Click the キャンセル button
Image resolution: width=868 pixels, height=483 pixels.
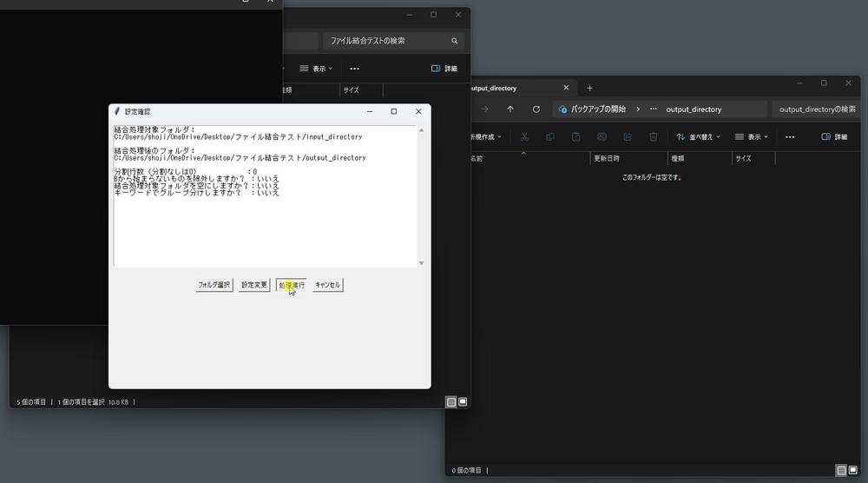(x=328, y=285)
